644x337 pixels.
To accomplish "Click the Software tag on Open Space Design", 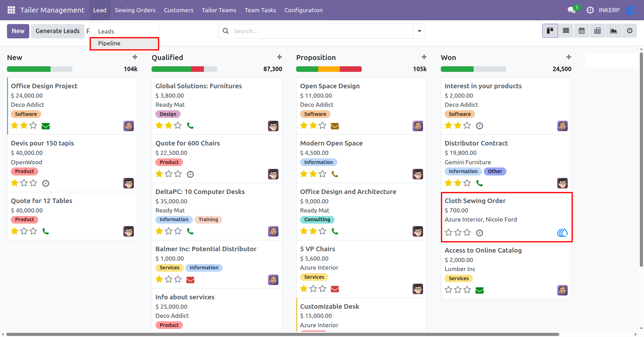I will tap(315, 114).
